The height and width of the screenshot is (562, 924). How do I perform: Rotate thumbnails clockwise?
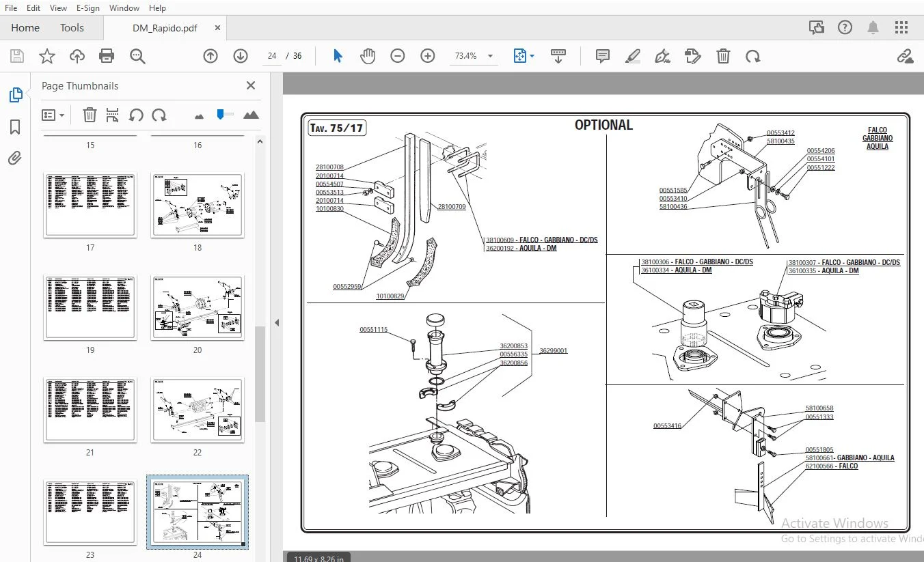point(159,115)
